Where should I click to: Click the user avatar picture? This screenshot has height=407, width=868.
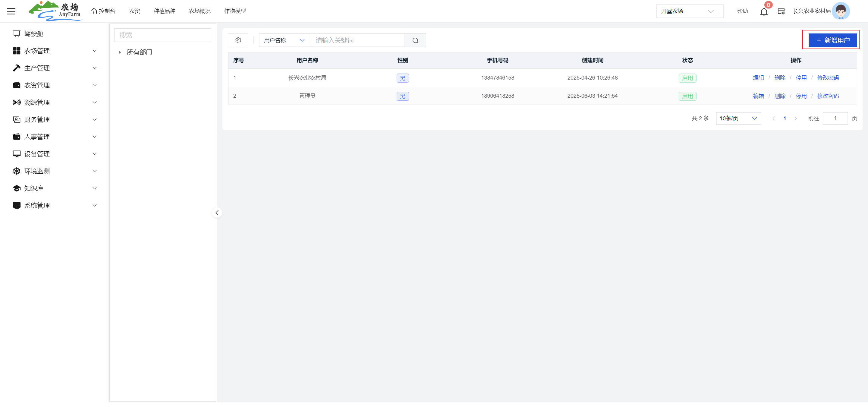pos(840,11)
